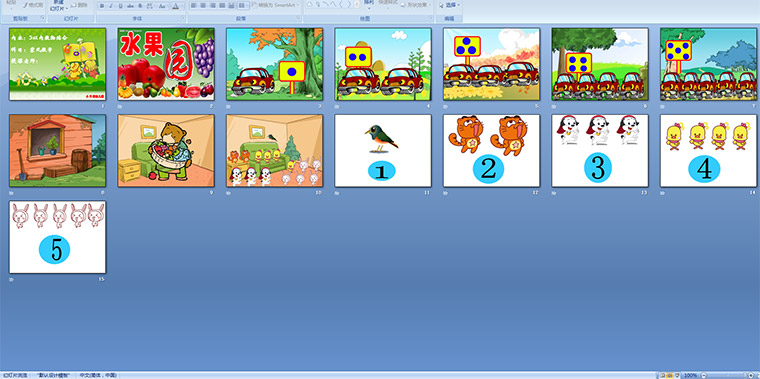
Task: Expand the 形状效果 dropdown
Action: (x=417, y=5)
